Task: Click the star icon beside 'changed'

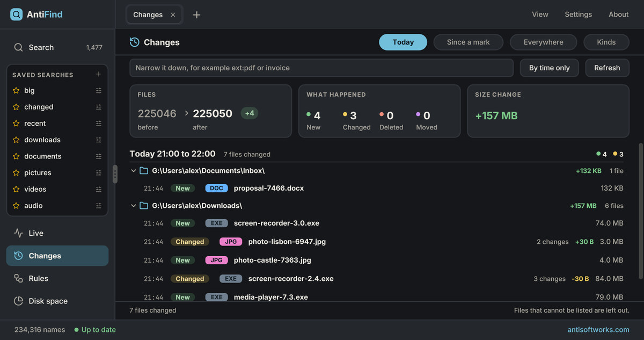Action: [16, 107]
